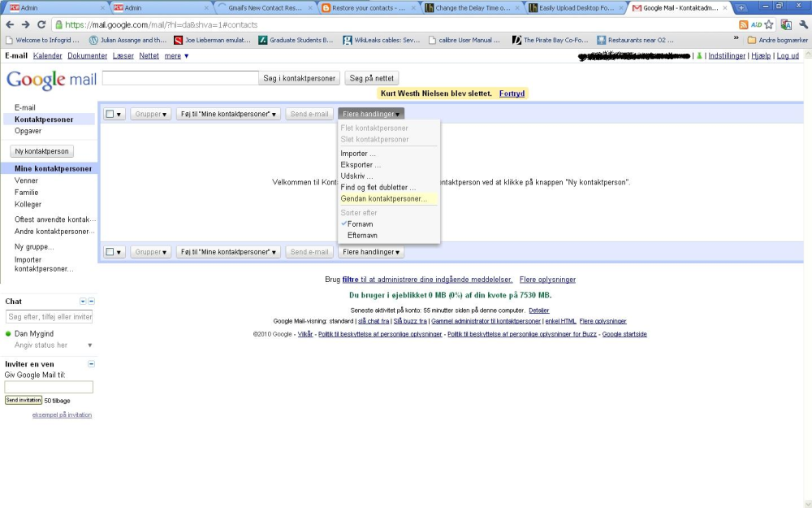Click the contact search input field
This screenshot has height=508, width=812.
[x=180, y=78]
